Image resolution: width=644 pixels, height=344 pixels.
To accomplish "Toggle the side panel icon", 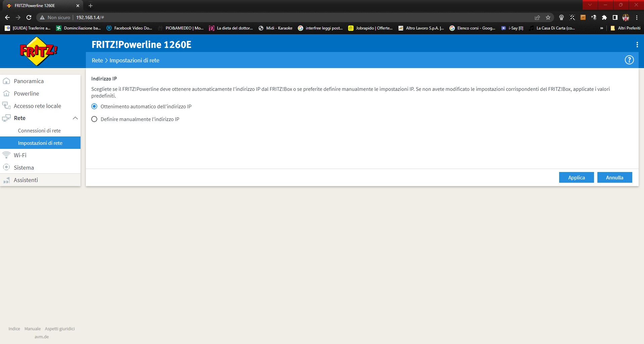I will pyautogui.click(x=615, y=17).
